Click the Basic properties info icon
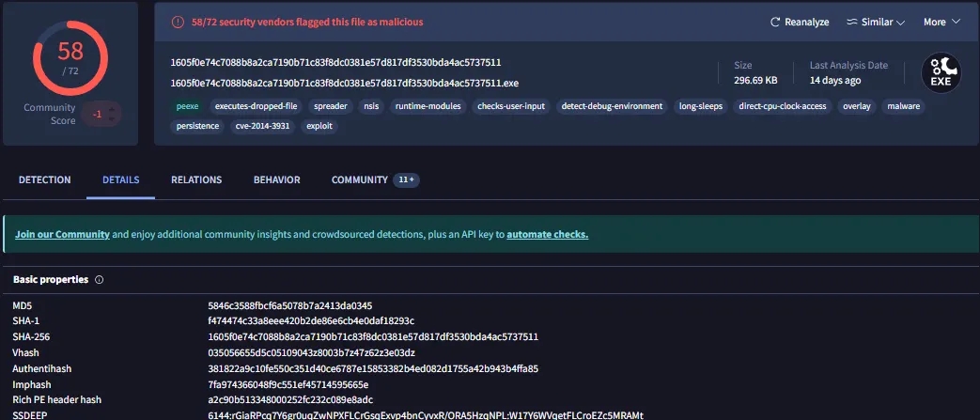The height and width of the screenshot is (420, 980). (100, 280)
